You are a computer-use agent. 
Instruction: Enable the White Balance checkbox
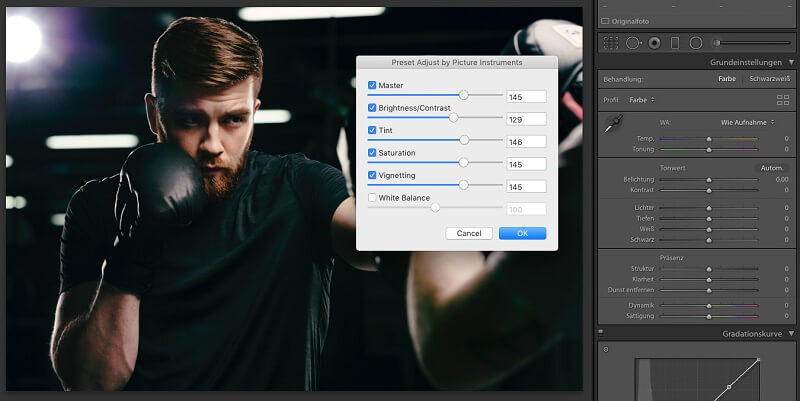click(x=372, y=197)
